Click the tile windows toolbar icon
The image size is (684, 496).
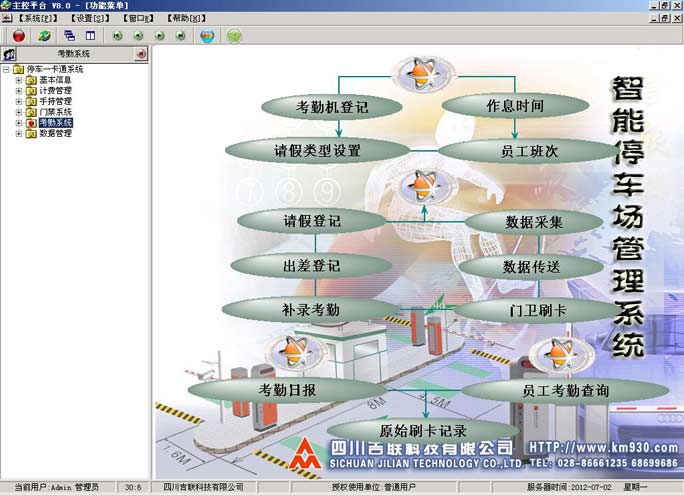pyautogui.click(x=89, y=36)
